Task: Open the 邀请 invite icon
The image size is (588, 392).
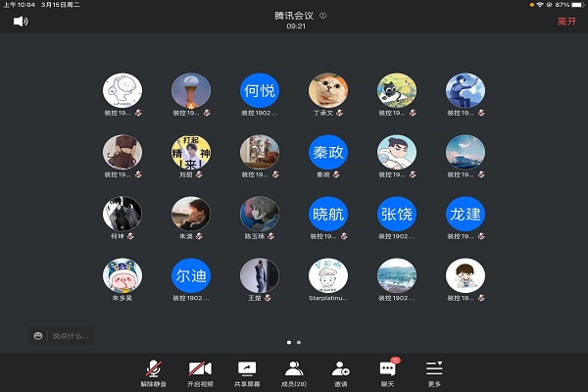Action: pyautogui.click(x=340, y=371)
